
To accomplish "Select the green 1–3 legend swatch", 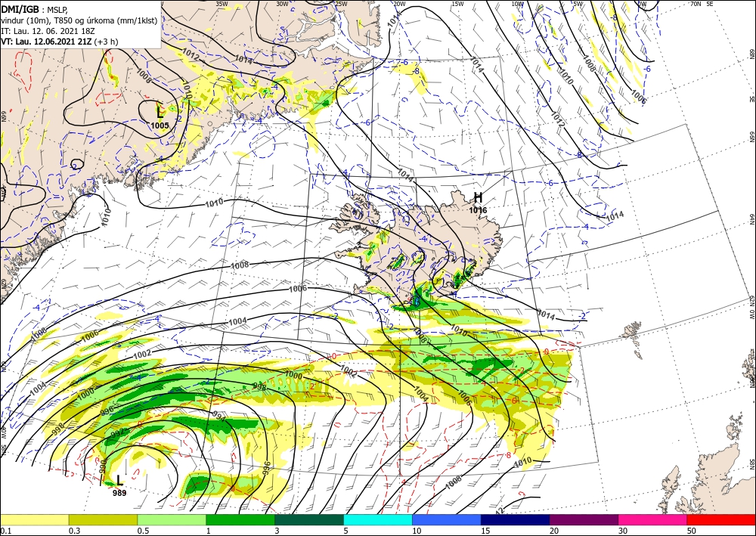I will [240, 519].
